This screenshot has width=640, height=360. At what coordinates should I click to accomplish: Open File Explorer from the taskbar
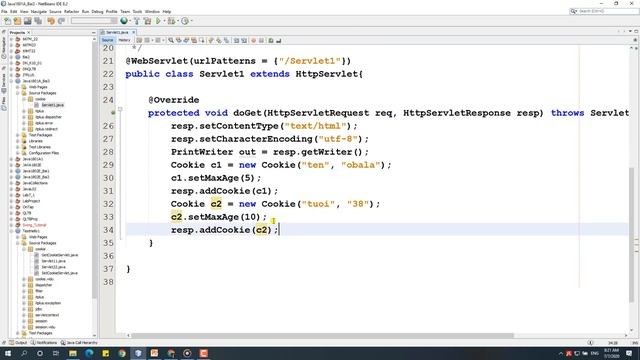[x=73, y=353]
